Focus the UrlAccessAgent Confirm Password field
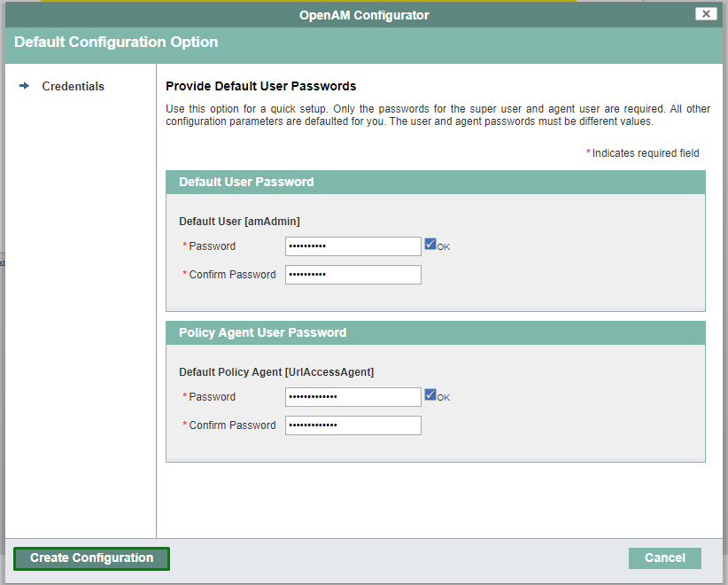The width and height of the screenshot is (728, 585). [352, 425]
